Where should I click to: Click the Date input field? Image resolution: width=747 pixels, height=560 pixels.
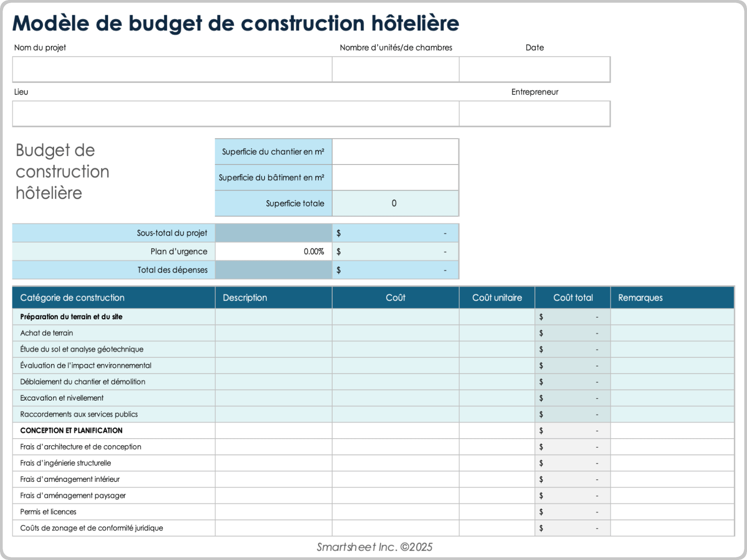tap(535, 69)
